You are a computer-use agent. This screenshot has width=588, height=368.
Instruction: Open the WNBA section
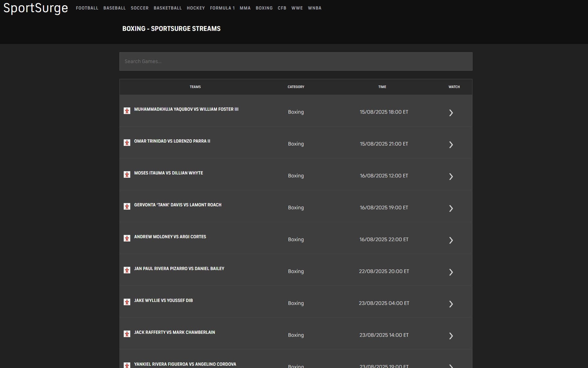(315, 8)
